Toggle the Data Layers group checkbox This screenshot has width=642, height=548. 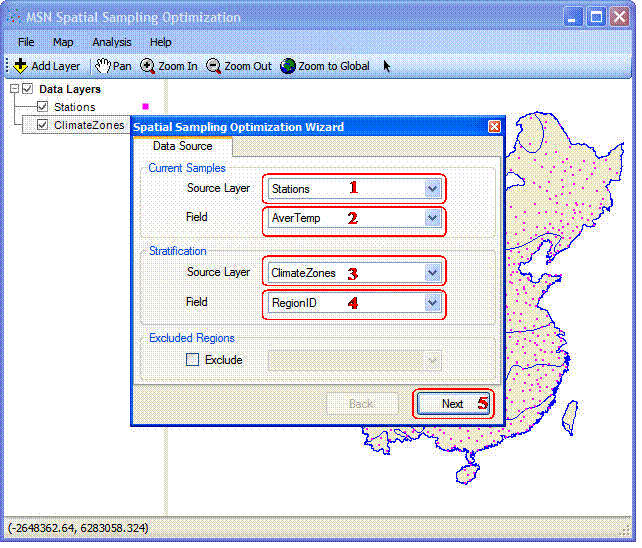(27, 88)
